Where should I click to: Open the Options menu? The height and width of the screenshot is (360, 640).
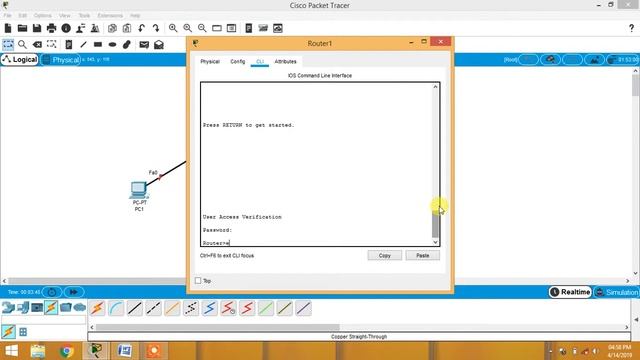click(x=42, y=16)
